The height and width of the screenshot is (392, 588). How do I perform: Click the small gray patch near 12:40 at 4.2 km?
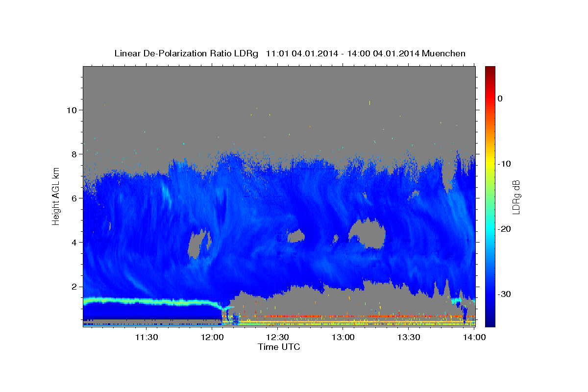click(x=296, y=236)
